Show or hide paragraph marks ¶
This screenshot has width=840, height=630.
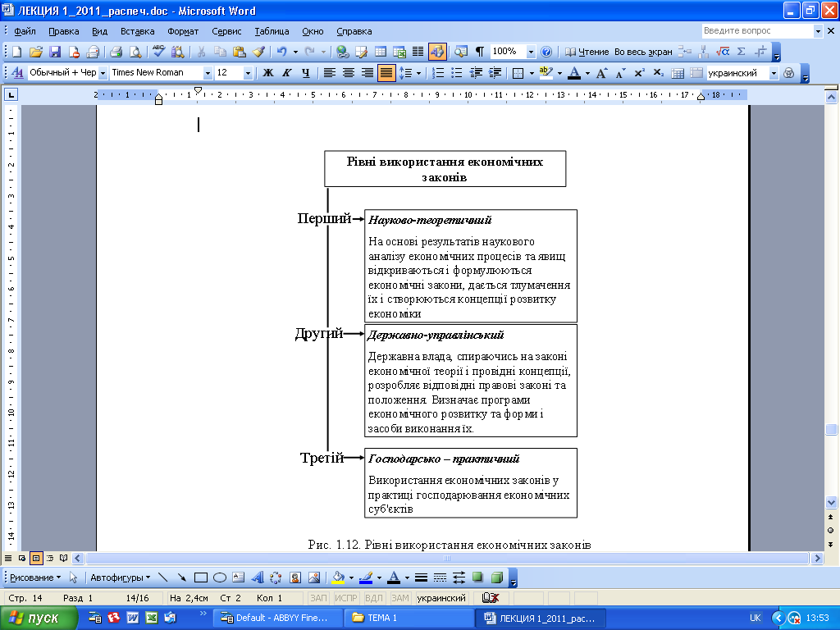point(480,52)
